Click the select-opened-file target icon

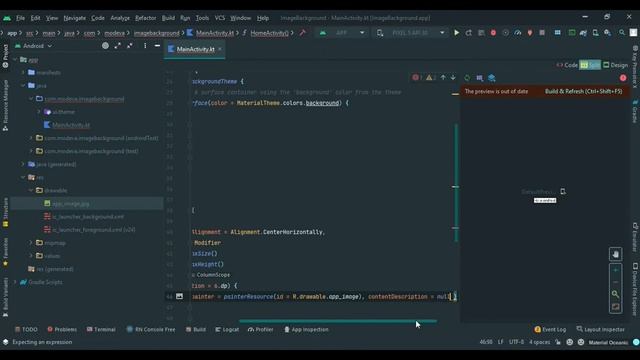[x=105, y=46]
